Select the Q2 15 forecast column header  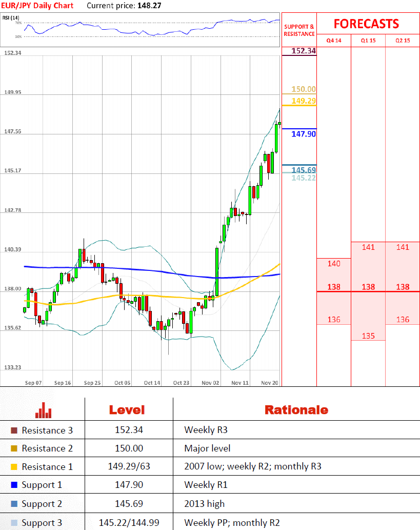pyautogui.click(x=403, y=41)
